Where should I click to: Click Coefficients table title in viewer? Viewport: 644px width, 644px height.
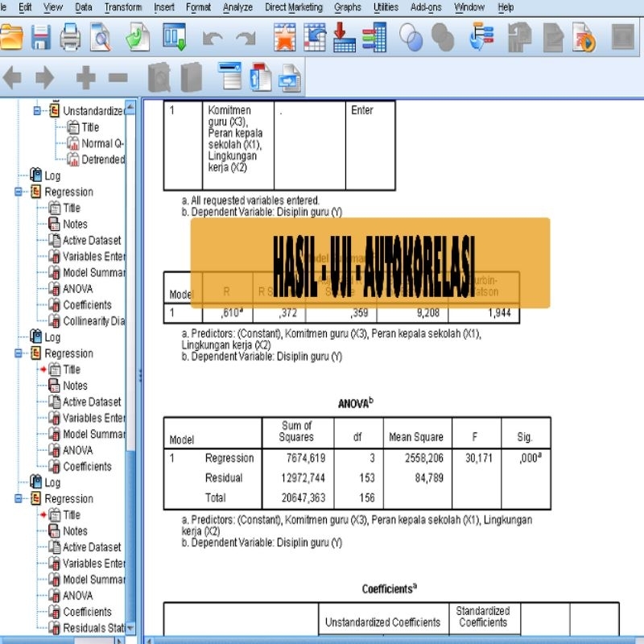390,588
